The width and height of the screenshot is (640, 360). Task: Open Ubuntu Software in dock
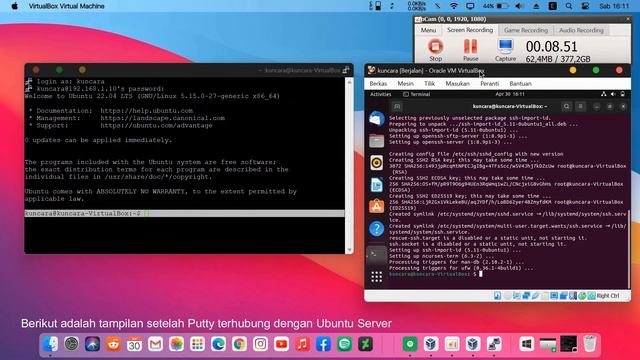click(376, 206)
